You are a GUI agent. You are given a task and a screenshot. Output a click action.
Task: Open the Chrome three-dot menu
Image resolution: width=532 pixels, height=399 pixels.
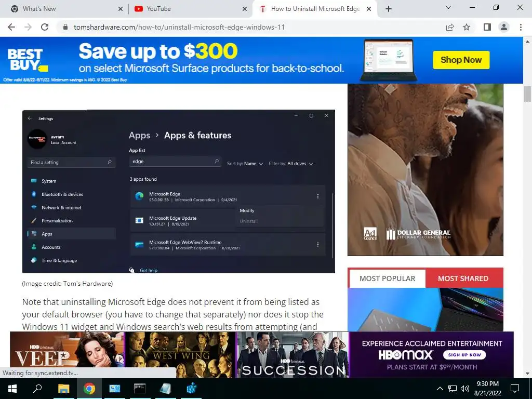[x=521, y=27]
